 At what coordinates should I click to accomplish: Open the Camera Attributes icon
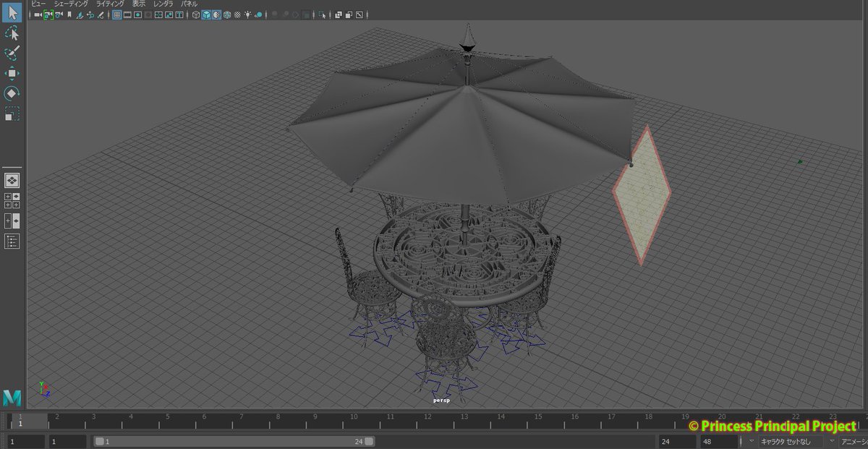coord(59,14)
